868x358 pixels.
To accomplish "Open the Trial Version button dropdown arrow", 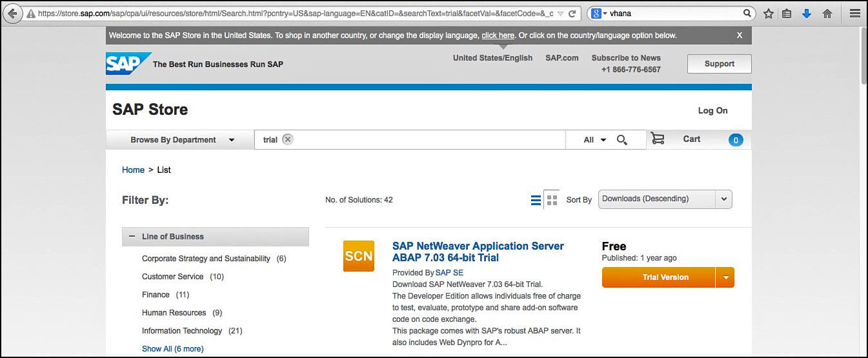I will (725, 277).
